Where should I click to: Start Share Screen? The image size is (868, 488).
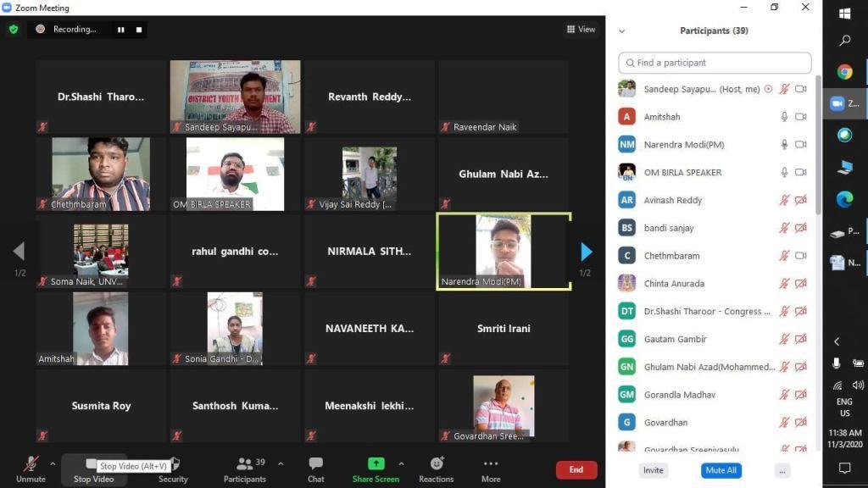[376, 469]
